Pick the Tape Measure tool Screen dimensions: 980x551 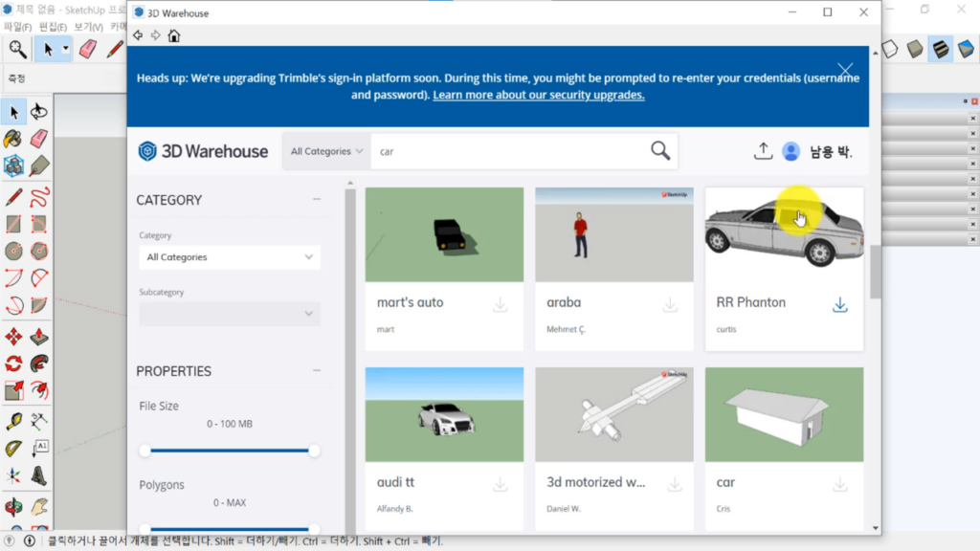[13, 422]
